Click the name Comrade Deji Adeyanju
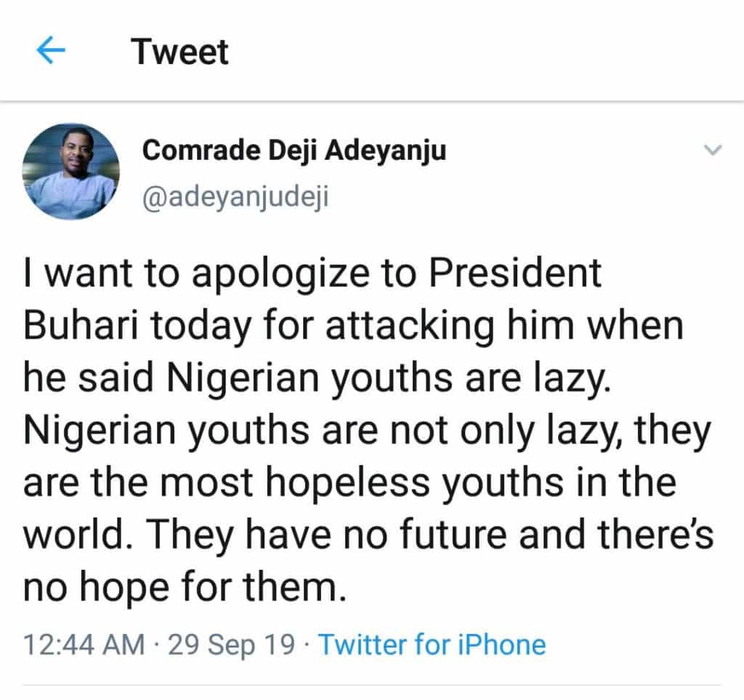Screen dimensions: 744x700 point(294,150)
